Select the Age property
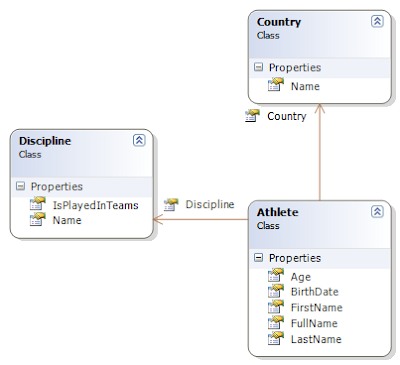Viewport: 400px width, 365px height. pyautogui.click(x=301, y=277)
